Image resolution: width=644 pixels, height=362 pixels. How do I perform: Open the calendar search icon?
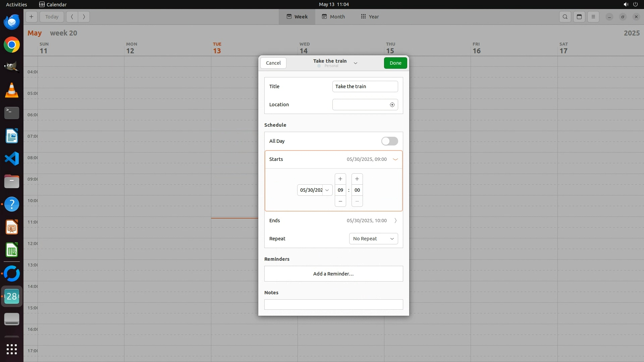pos(565,17)
